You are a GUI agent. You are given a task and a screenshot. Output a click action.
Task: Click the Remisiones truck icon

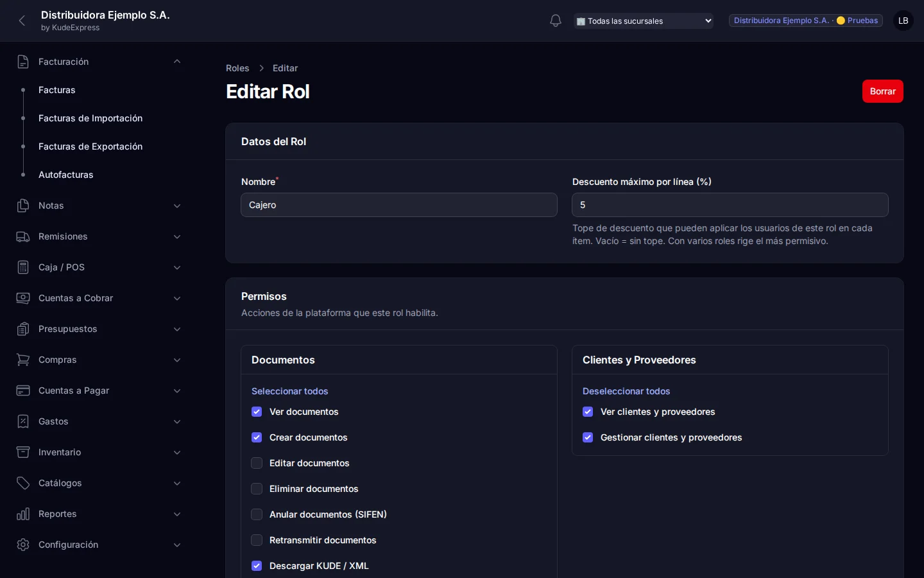(23, 236)
